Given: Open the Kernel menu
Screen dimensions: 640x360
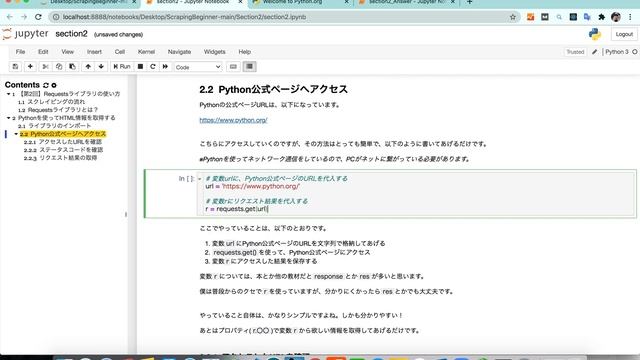Looking at the screenshot, I should [x=146, y=52].
